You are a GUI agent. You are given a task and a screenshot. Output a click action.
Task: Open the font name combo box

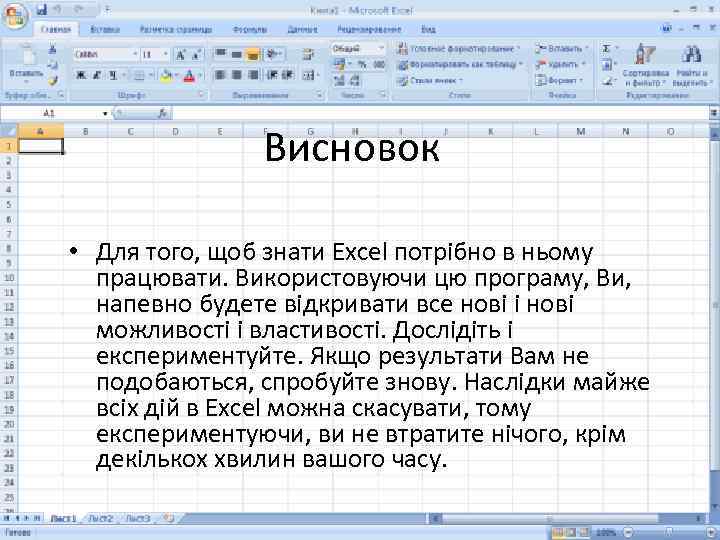click(x=106, y=55)
